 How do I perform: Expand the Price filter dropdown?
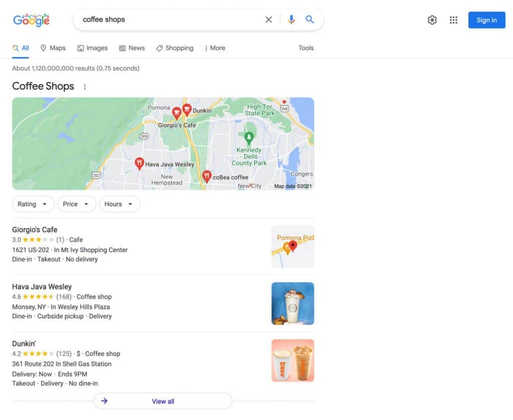[77, 204]
